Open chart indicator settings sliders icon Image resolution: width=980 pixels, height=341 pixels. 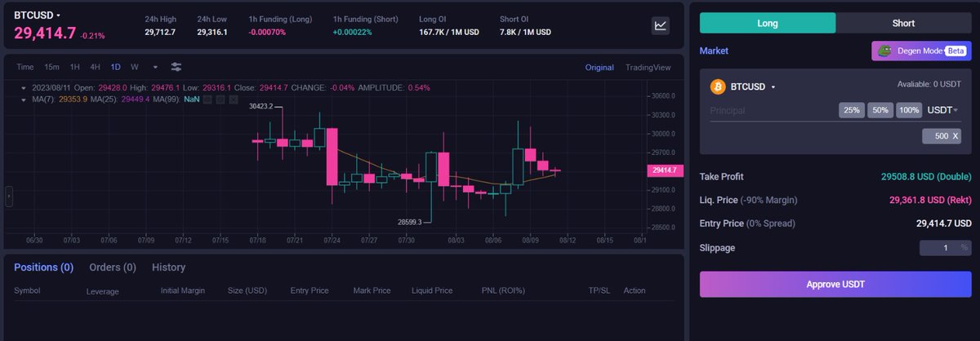176,67
